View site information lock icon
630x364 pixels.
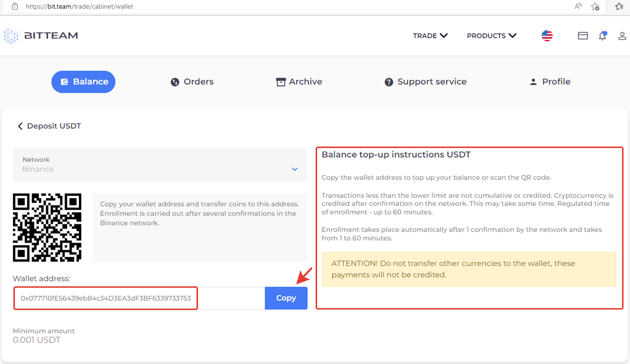point(15,6)
